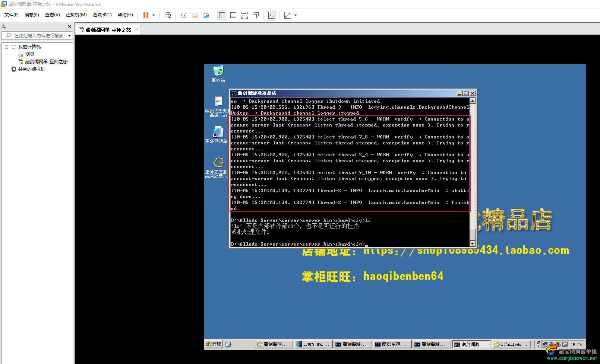Image resolution: width=600 pixels, height=364 pixels.
Task: Click the console scrollbar down arrow
Action: (x=473, y=244)
